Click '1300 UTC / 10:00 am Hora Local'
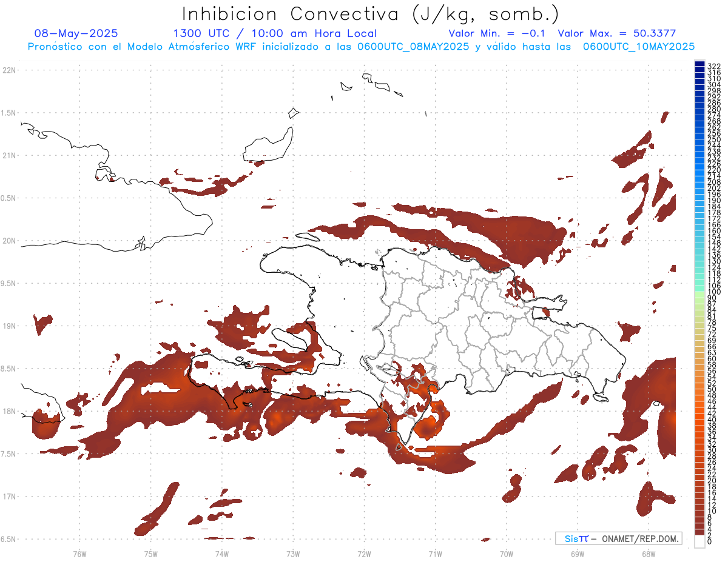This screenshot has width=728, height=562. (275, 34)
